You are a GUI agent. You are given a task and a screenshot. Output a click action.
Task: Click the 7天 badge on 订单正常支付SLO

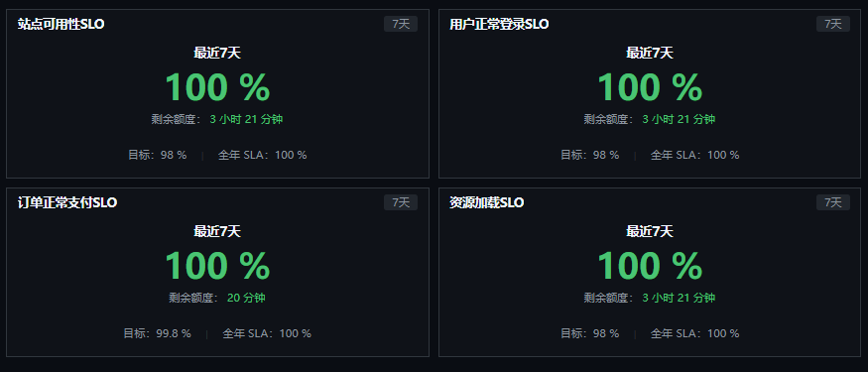400,202
